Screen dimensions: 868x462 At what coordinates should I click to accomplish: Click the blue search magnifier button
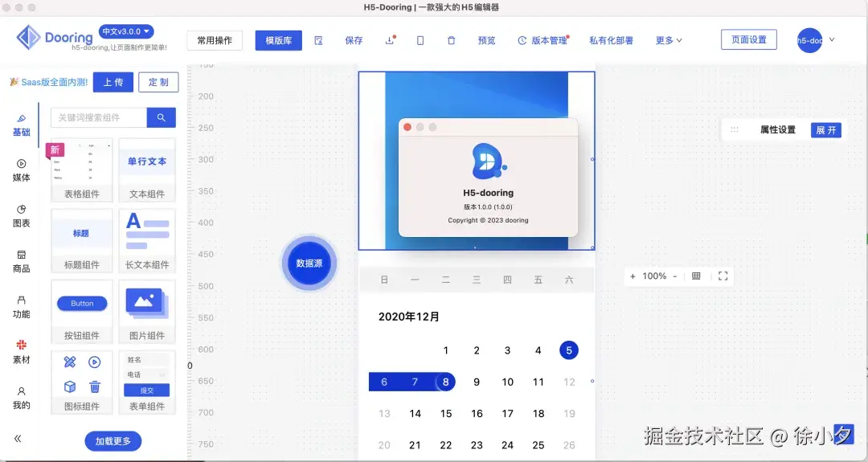pos(161,117)
